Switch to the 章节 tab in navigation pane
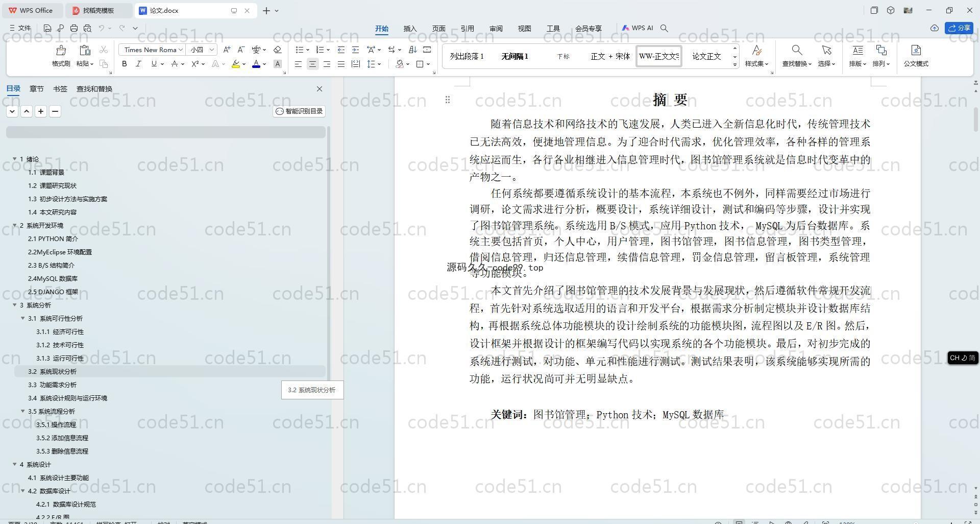980x524 pixels. pos(36,89)
